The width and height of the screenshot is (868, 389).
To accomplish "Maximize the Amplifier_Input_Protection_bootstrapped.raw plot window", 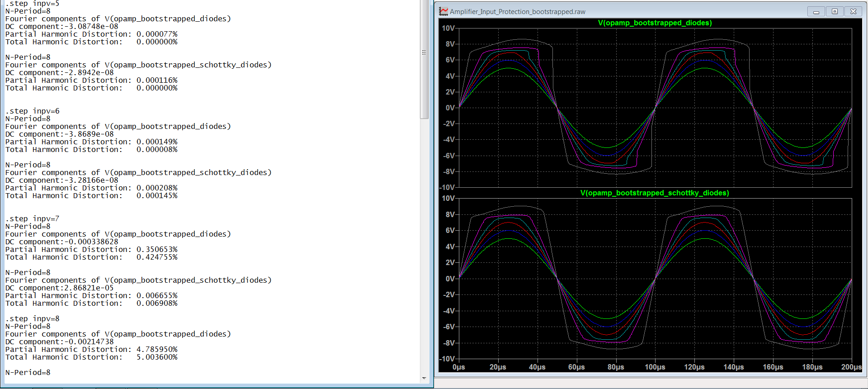I will pos(835,12).
